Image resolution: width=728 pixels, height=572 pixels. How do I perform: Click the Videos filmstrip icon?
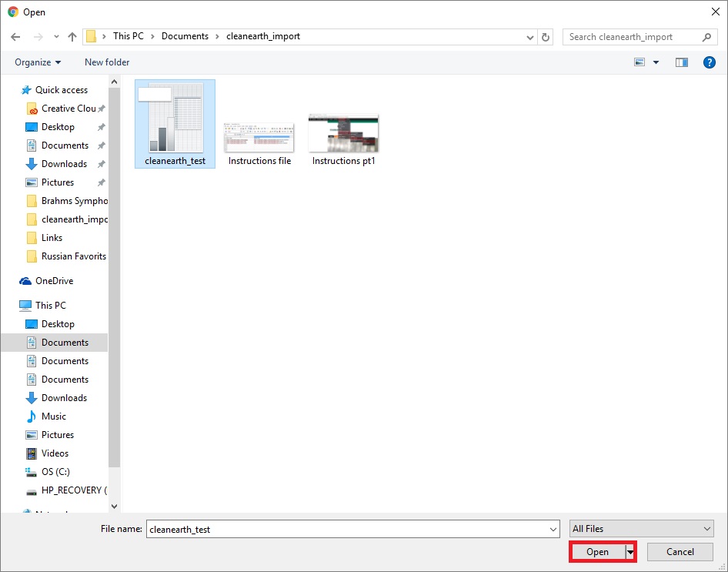(x=31, y=453)
